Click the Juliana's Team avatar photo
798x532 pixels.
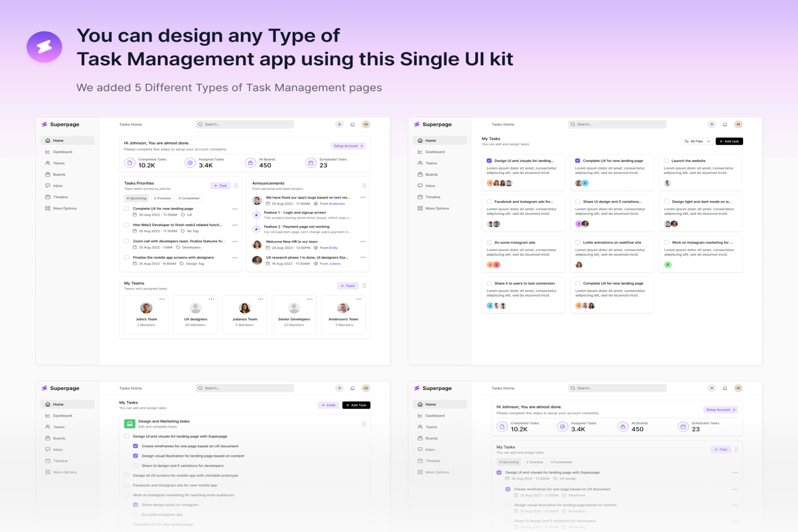point(245,308)
